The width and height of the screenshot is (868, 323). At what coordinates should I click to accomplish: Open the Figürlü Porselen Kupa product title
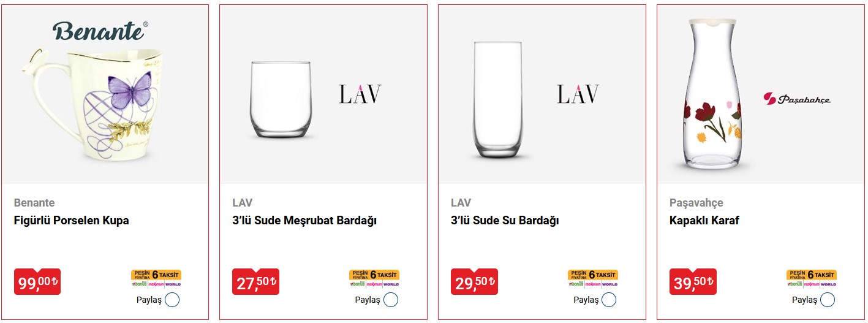71,221
